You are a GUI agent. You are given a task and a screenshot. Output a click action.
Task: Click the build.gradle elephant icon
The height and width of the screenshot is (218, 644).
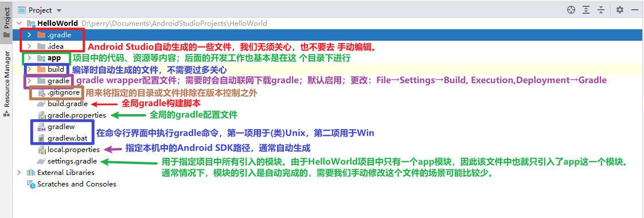[41, 104]
